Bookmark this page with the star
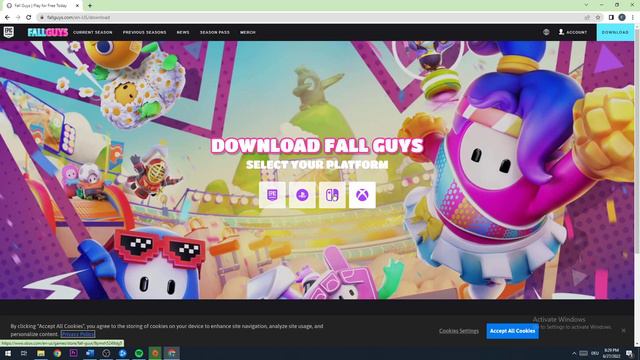The width and height of the screenshot is (640, 360). pos(598,18)
